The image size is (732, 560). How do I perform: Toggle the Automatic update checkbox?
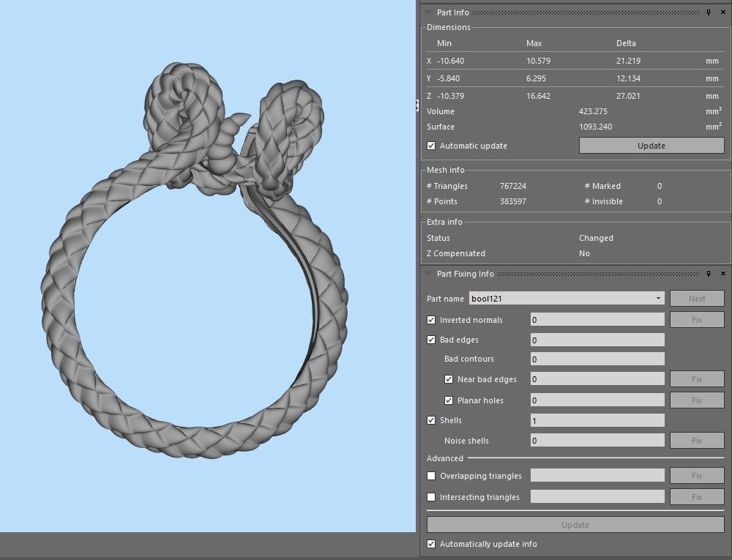[x=431, y=146]
